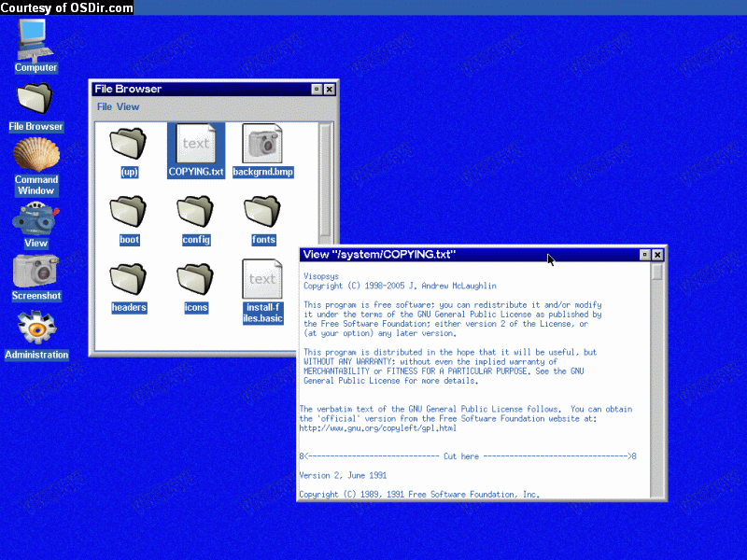Click the "Cut here" separator text
This screenshot has width=747, height=560.
(461, 456)
